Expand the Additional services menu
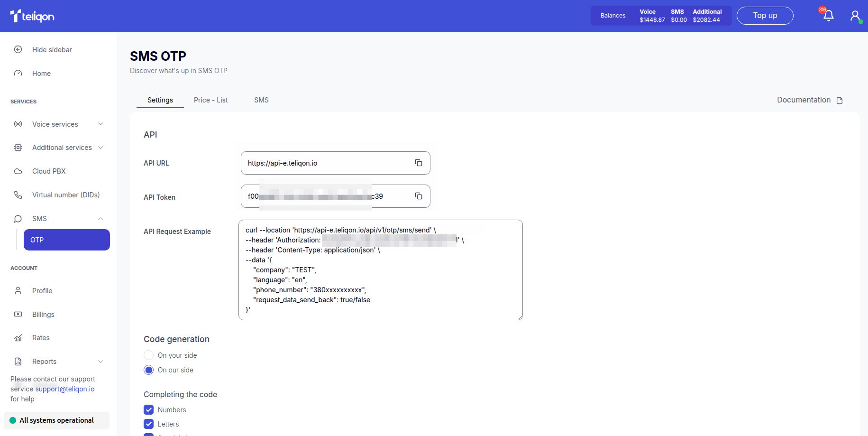The image size is (868, 436). [101, 148]
